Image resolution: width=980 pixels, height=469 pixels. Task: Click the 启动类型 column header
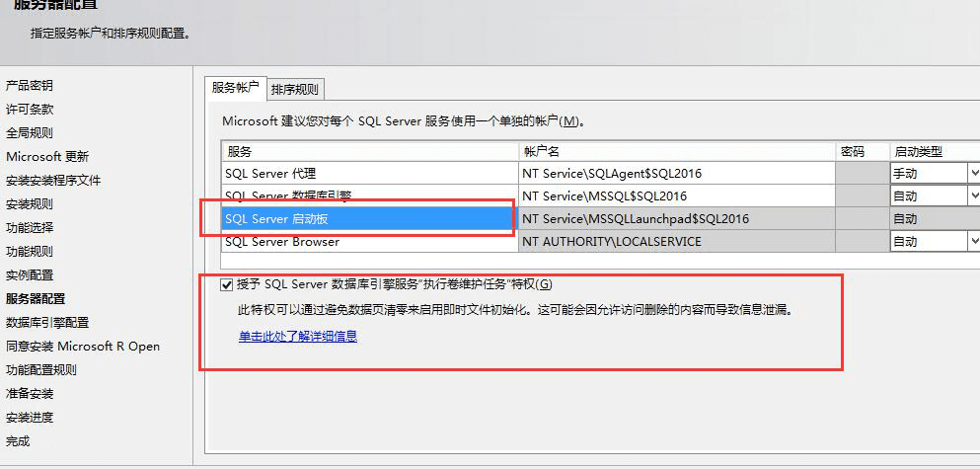point(935,151)
